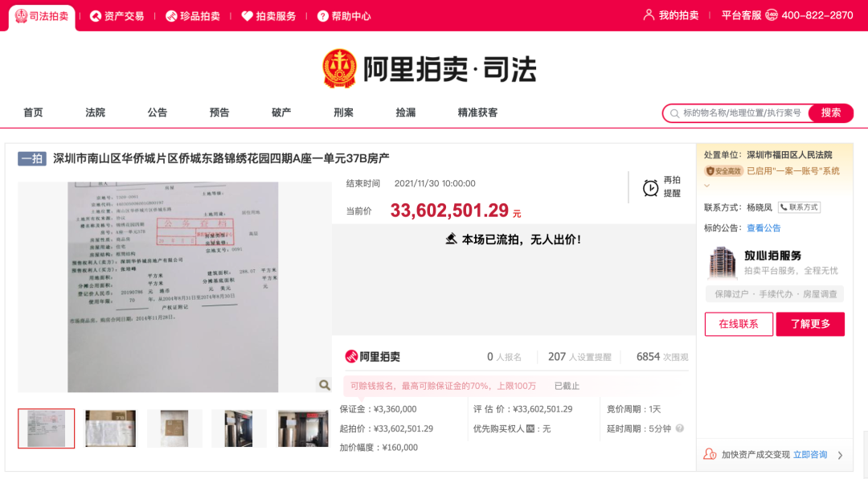Click the 阿里拍卖 logo below auction status
The height and width of the screenshot is (479, 868).
click(372, 357)
